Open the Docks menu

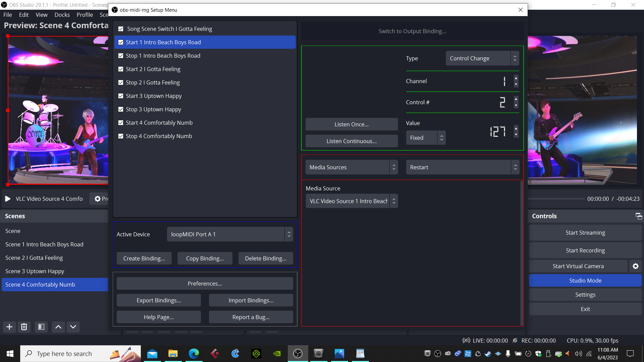point(62,15)
